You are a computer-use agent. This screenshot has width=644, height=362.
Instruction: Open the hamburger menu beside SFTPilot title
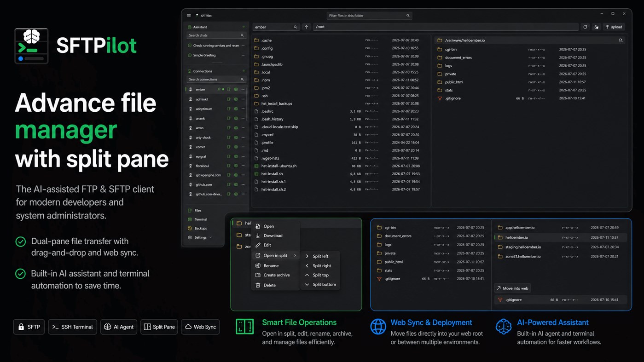pos(189,16)
